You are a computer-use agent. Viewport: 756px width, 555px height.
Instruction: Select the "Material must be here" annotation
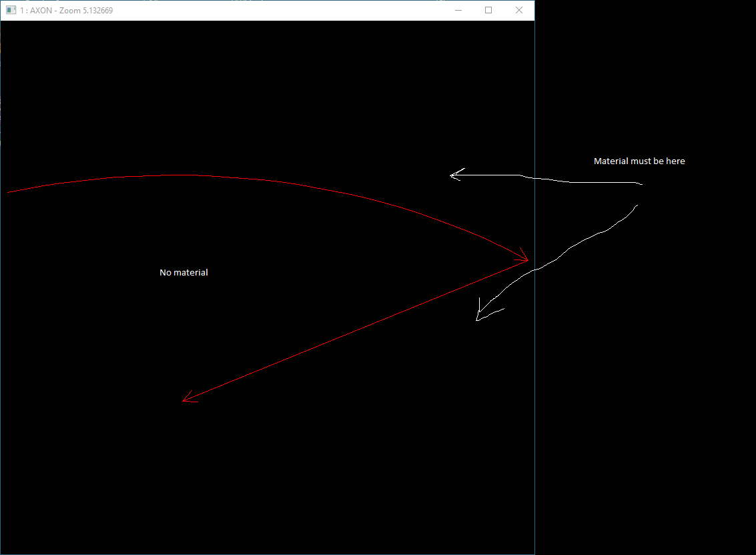pyautogui.click(x=639, y=161)
